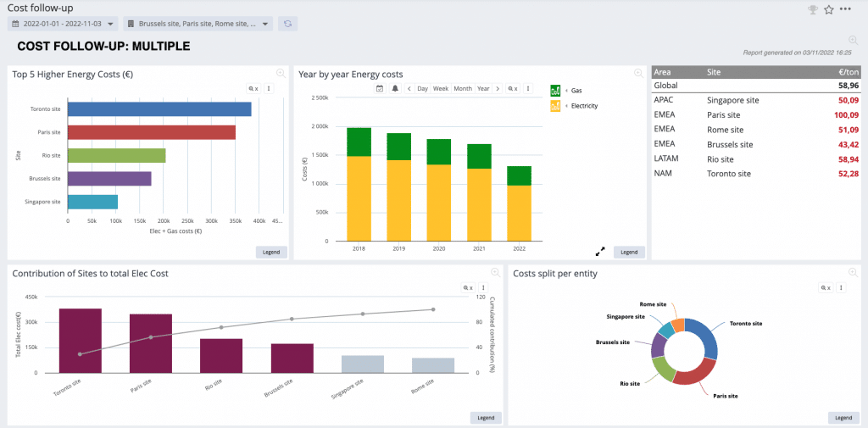
Task: Click the 2022 stacked bar in Year by year chart
Action: pos(520,203)
